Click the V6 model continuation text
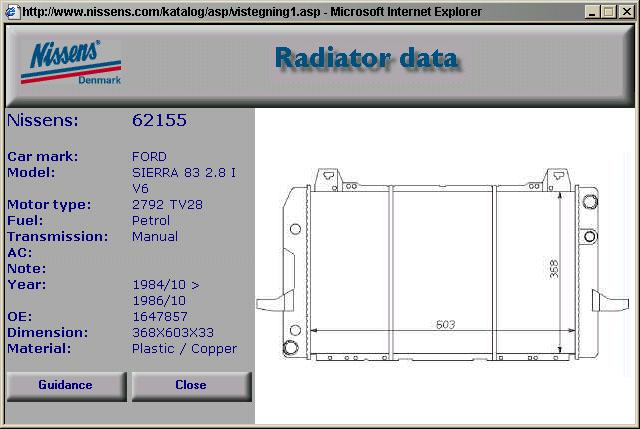 (x=140, y=189)
